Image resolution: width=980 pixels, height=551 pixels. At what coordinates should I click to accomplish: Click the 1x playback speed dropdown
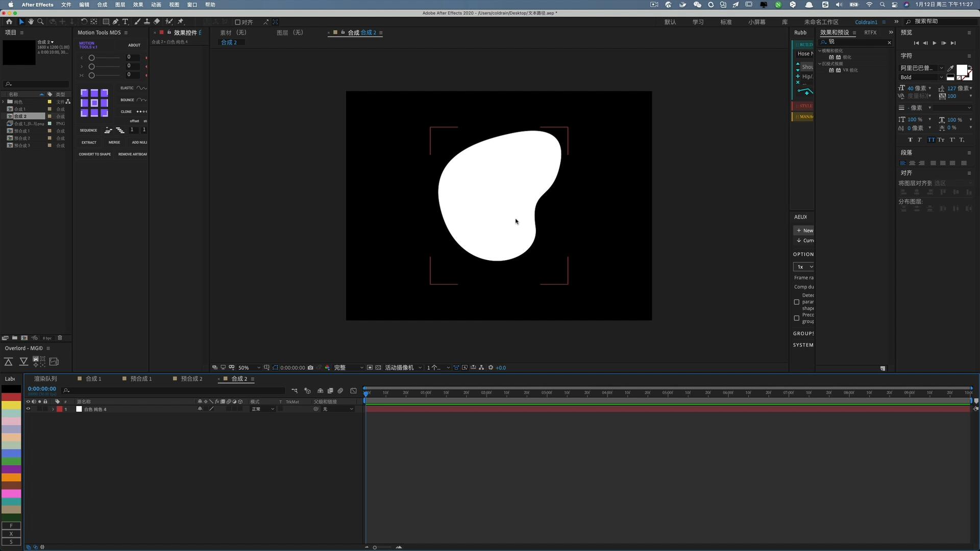pos(804,266)
